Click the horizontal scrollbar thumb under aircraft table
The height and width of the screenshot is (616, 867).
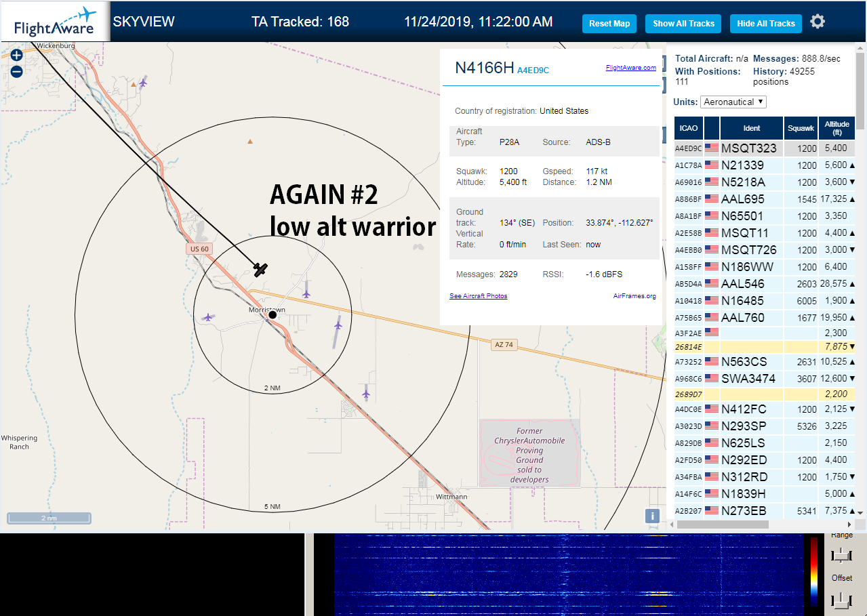click(723, 525)
